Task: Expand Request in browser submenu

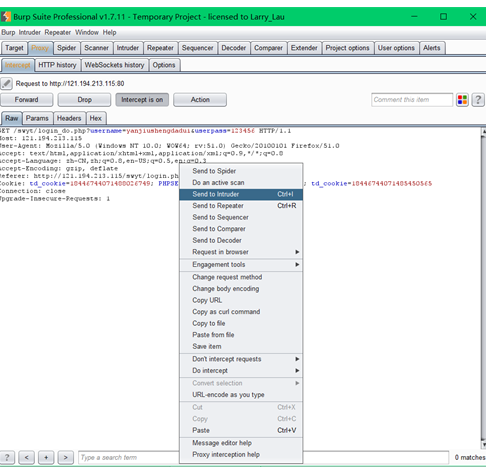Action: (x=241, y=252)
